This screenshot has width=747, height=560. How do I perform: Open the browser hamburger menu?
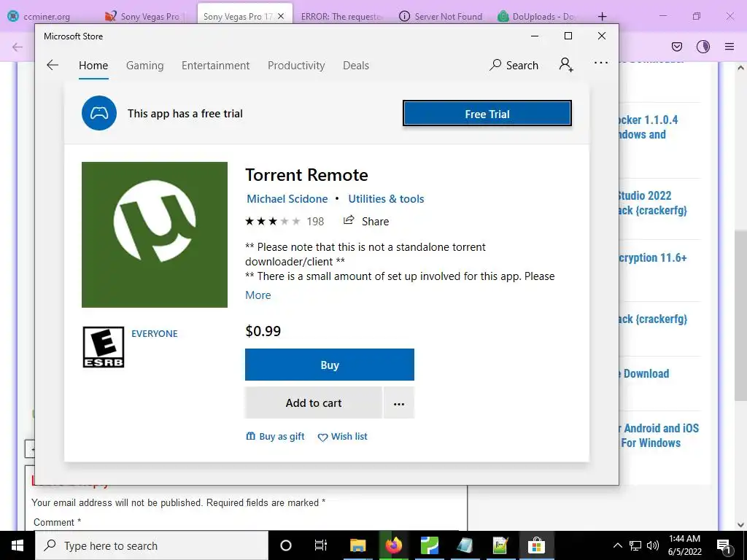coord(729,47)
